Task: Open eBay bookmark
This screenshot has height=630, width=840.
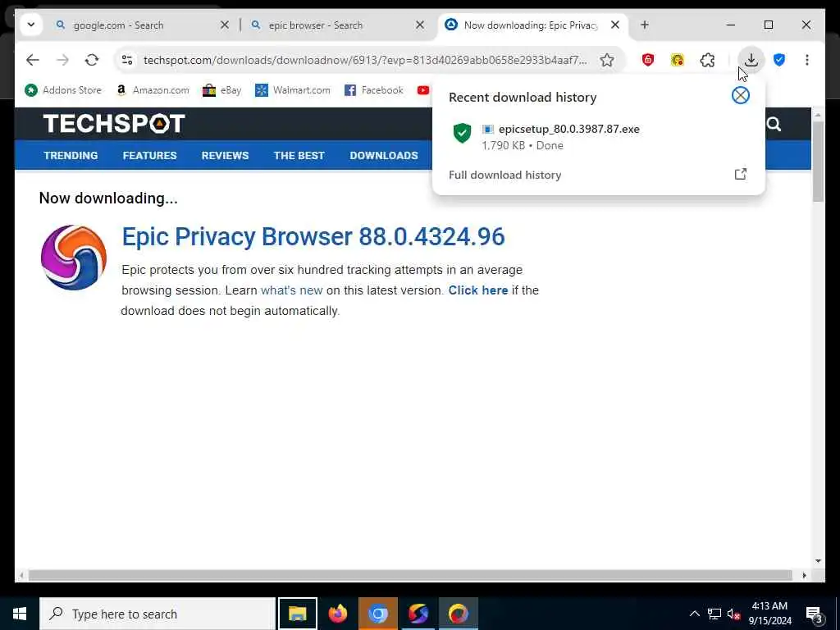Action: click(x=221, y=90)
